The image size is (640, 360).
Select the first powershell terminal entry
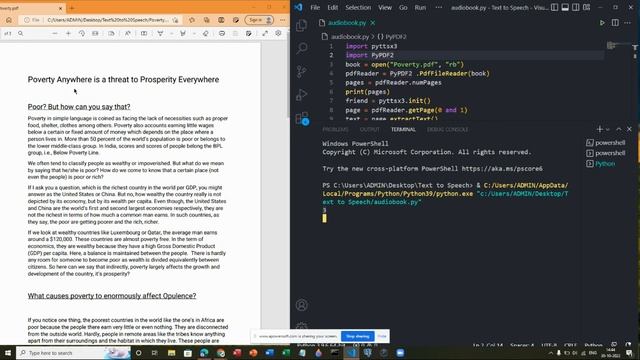[606, 143]
